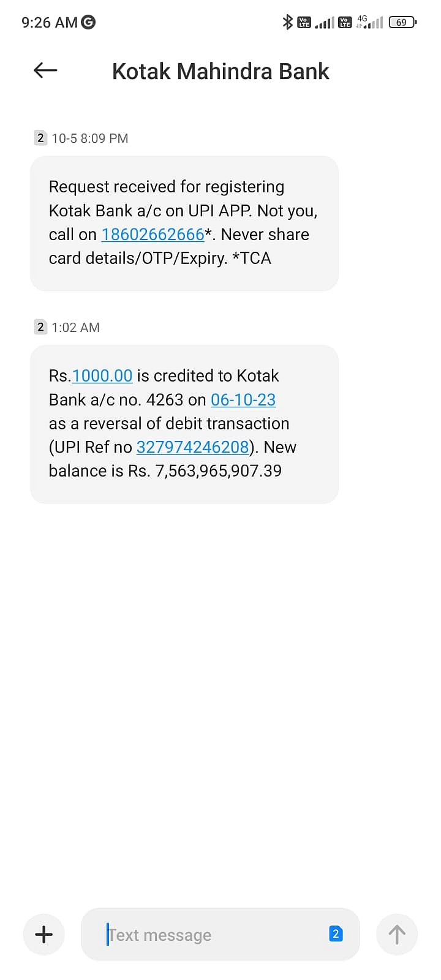
Task: Open UPI reference 327974246208 link
Action: pyautogui.click(x=192, y=447)
